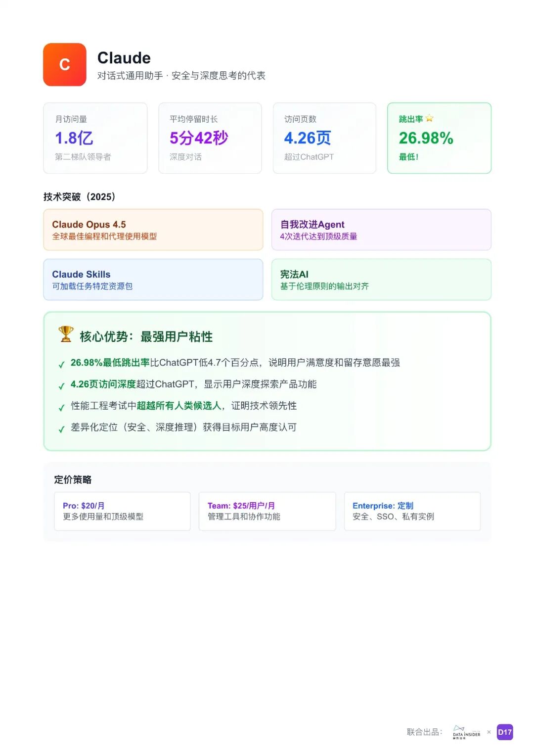Click the checkmark before 性能工程考试中
This screenshot has height=756, width=534.
[62, 408]
